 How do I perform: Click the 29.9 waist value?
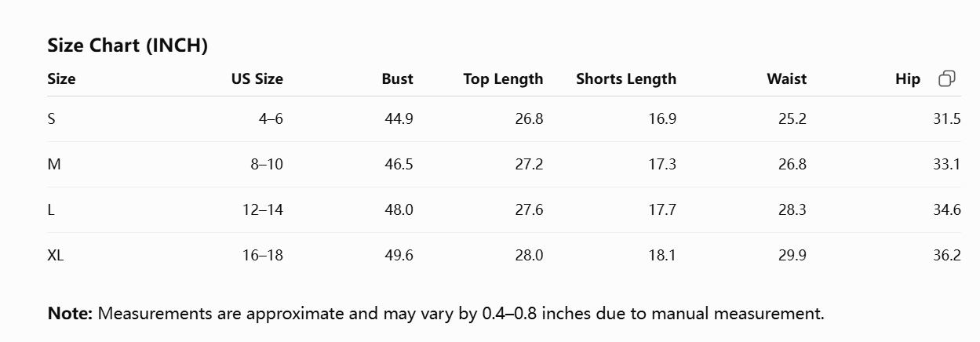tap(792, 256)
